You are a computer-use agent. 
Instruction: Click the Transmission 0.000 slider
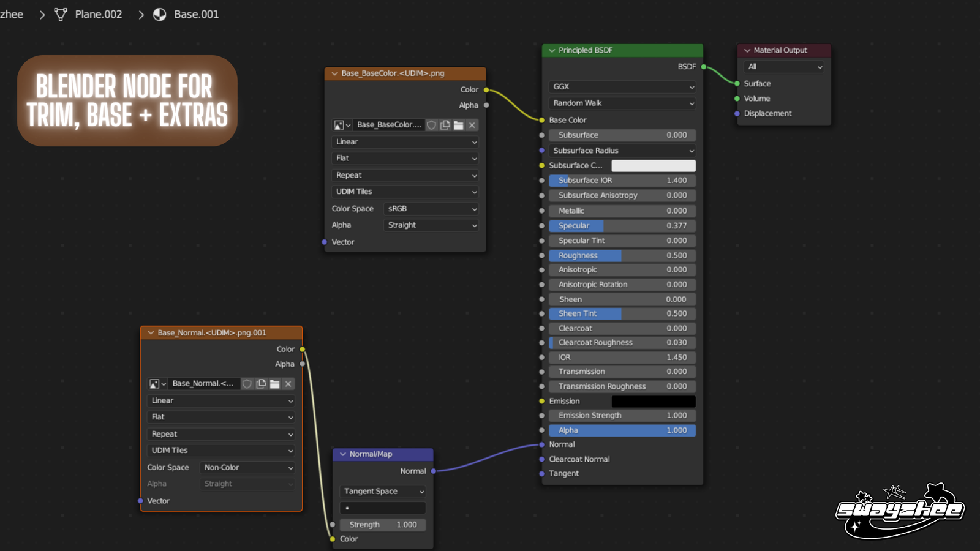tap(622, 372)
